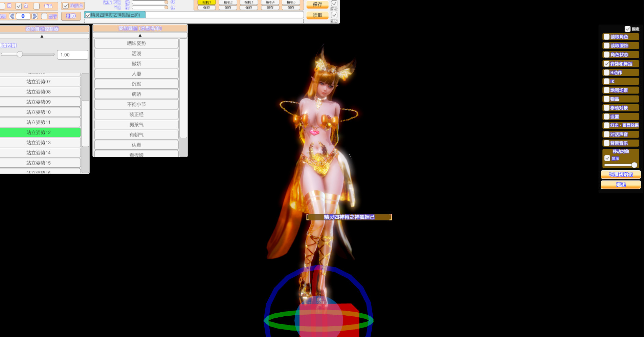Image resolution: width=644 pixels, height=337 pixels.
Task: Choose the 傲娇 pose type
Action: (x=136, y=64)
